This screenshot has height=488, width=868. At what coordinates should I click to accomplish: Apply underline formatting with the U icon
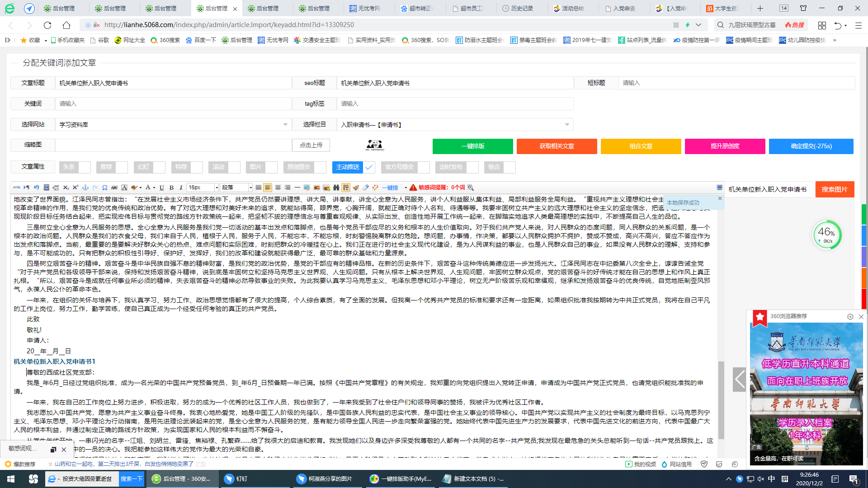tap(161, 187)
